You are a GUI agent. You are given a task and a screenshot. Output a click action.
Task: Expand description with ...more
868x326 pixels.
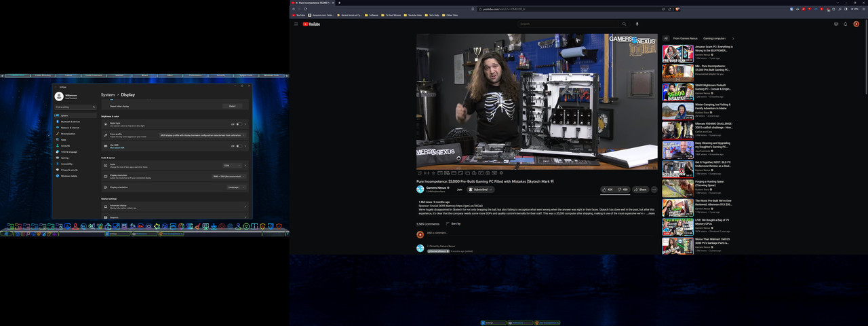pyautogui.click(x=650, y=213)
